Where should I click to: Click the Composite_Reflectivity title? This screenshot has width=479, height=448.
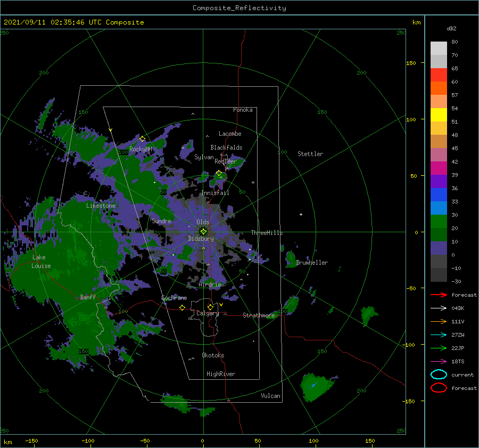239,8
